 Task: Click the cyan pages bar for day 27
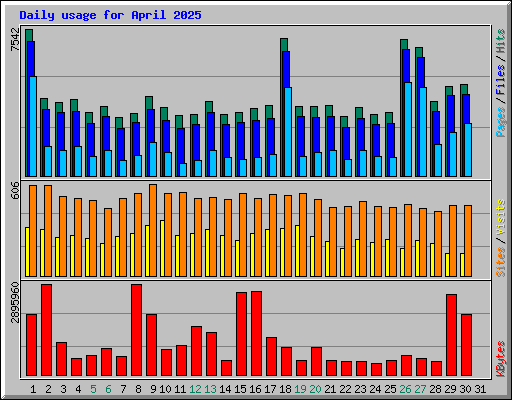(x=423, y=132)
